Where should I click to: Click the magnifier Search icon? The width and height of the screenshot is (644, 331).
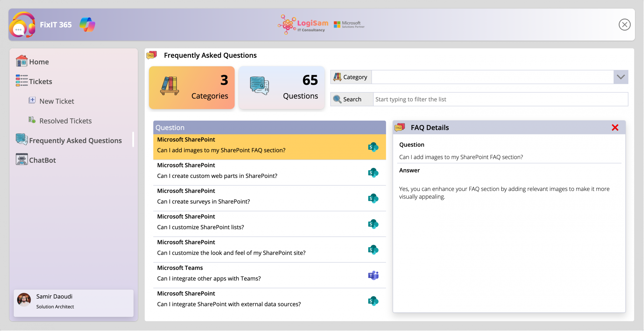337,99
